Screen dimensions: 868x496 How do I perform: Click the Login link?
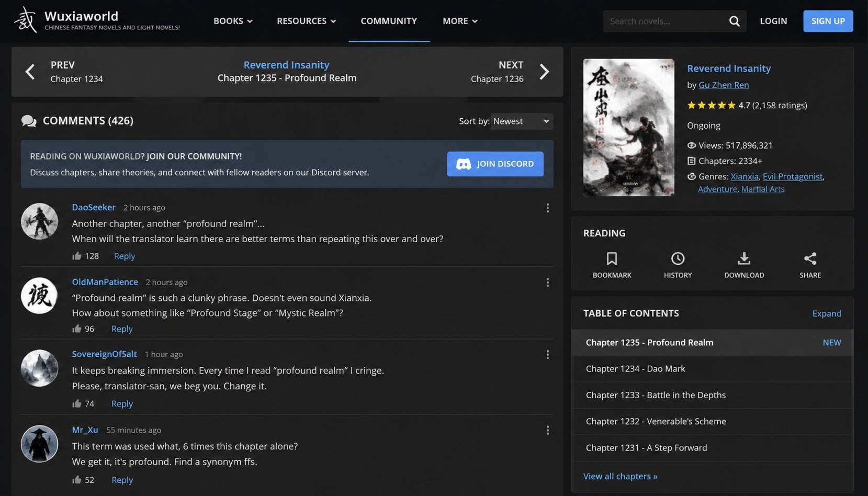[x=773, y=21]
